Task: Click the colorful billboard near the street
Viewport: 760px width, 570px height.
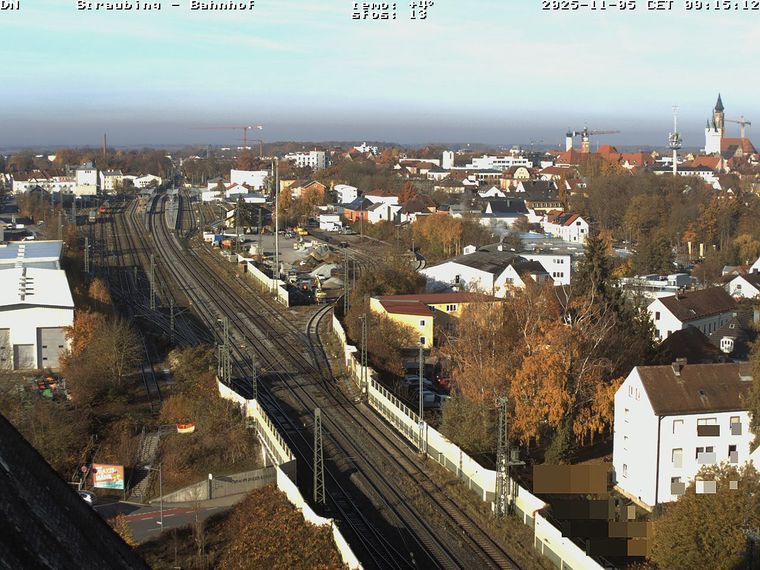Action: (x=108, y=476)
